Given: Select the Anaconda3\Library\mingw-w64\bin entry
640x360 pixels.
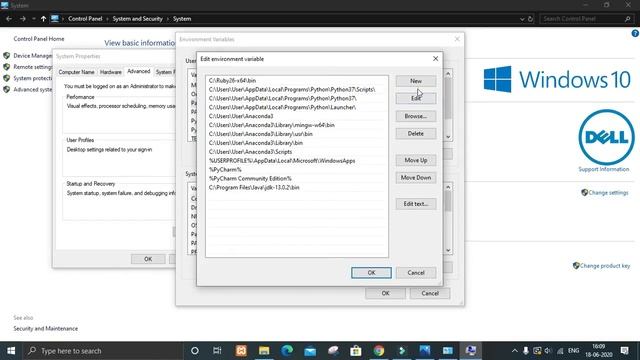Looking at the screenshot, I should [297, 125].
